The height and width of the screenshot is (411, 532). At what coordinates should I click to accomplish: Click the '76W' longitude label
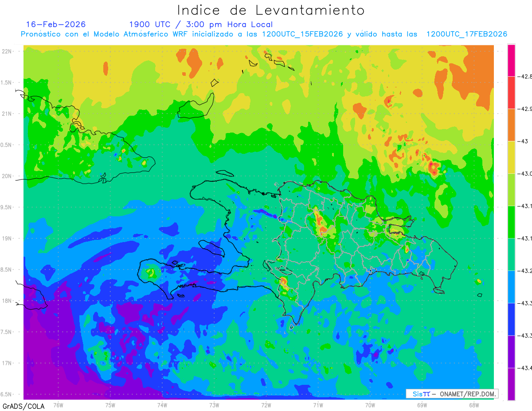[58, 405]
